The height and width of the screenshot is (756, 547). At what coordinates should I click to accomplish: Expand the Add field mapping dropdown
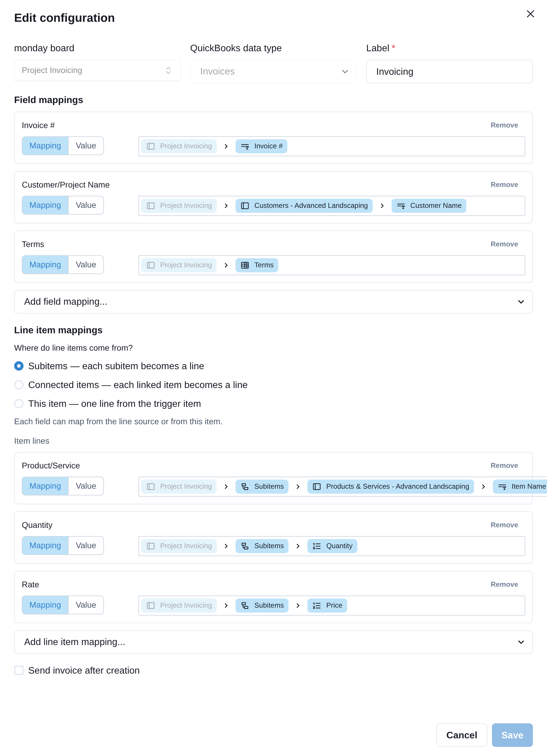(273, 302)
